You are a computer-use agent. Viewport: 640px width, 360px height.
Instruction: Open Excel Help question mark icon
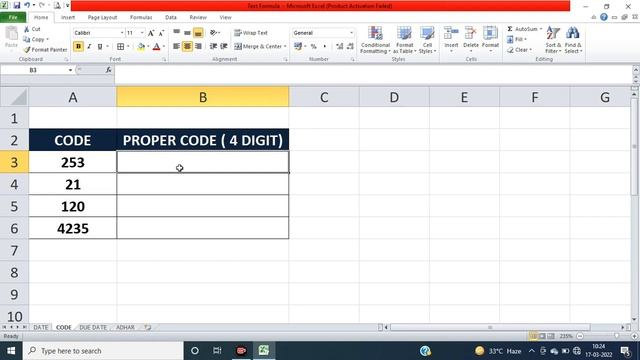(x=604, y=17)
